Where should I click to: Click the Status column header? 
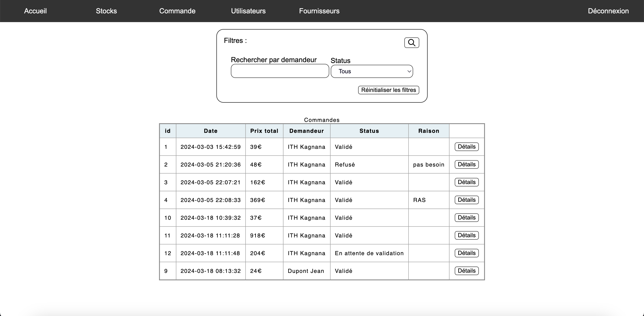point(369,131)
